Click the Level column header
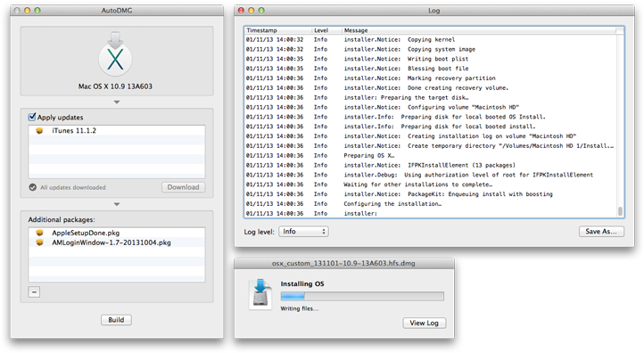This screenshot has width=644, height=353. coord(326,30)
